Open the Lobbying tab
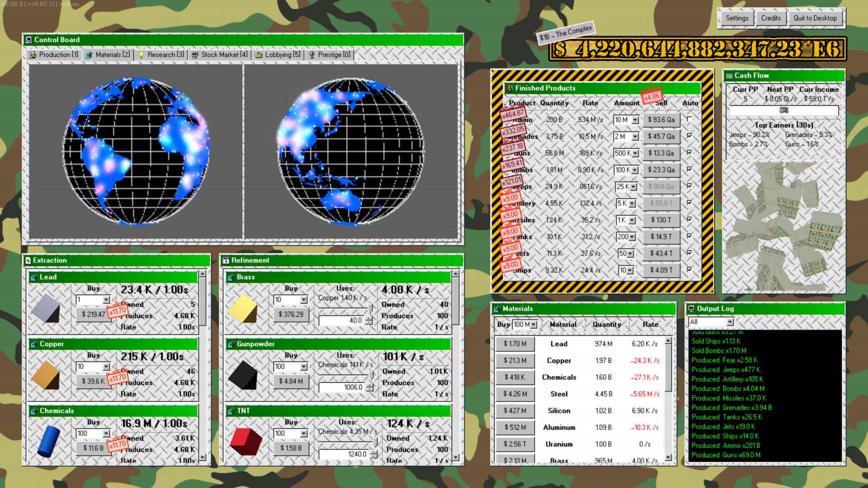This screenshot has width=868, height=488. [x=277, y=54]
